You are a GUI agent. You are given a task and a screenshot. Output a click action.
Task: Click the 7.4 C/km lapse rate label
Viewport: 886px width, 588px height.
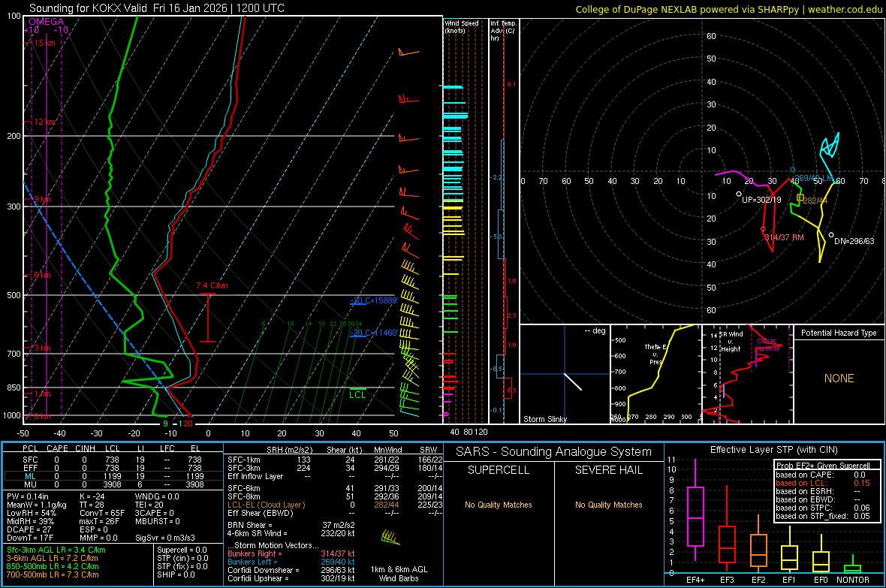click(212, 285)
